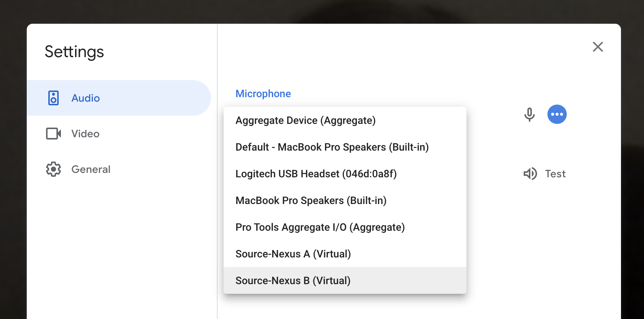Open the blue three-dots options button

click(x=557, y=114)
